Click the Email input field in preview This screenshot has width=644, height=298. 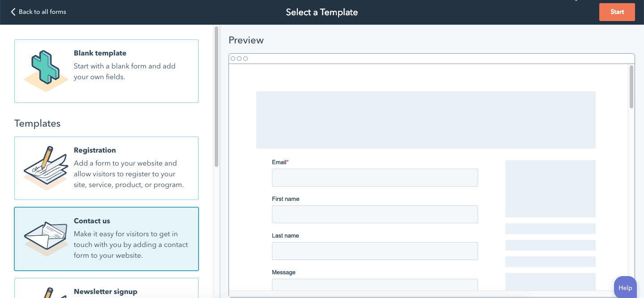click(375, 178)
